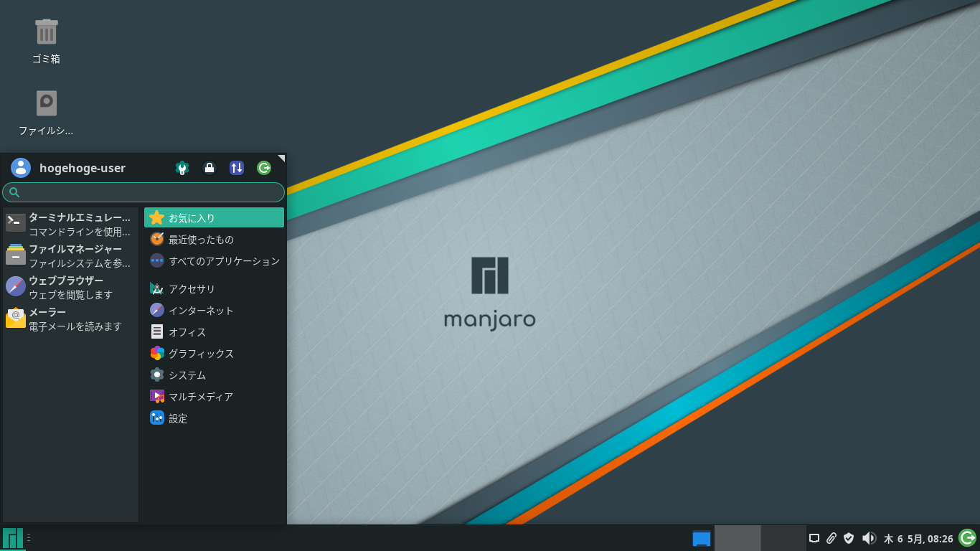Screen dimensions: 980x551
Task: Select the お気に入り category
Action: pos(214,218)
